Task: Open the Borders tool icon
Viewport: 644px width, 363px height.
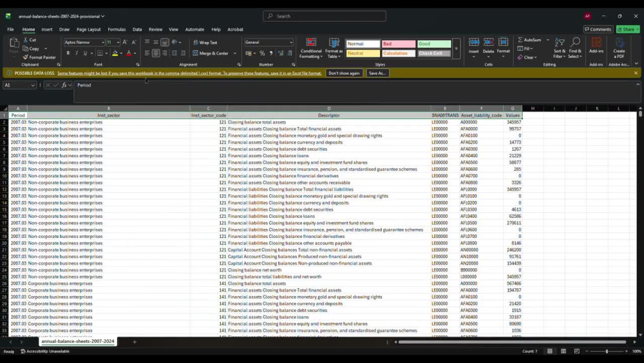Action: [x=100, y=53]
